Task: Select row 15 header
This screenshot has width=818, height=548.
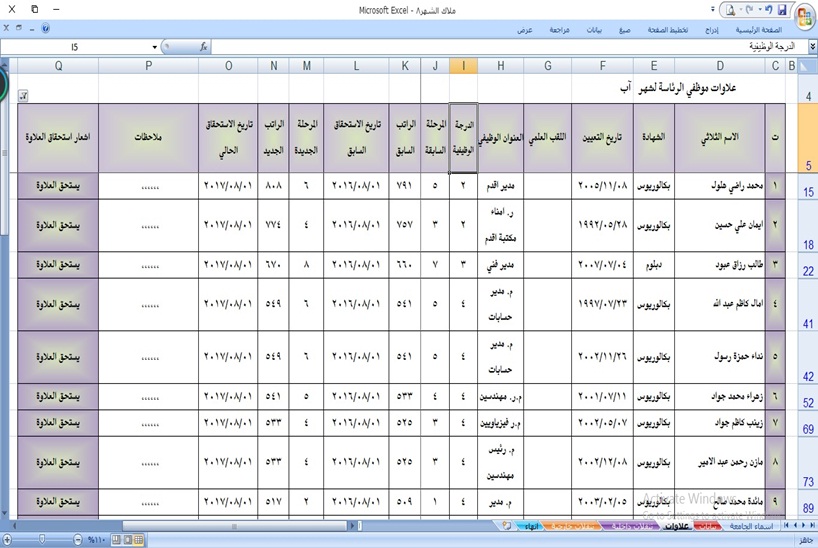Action: 808,186
